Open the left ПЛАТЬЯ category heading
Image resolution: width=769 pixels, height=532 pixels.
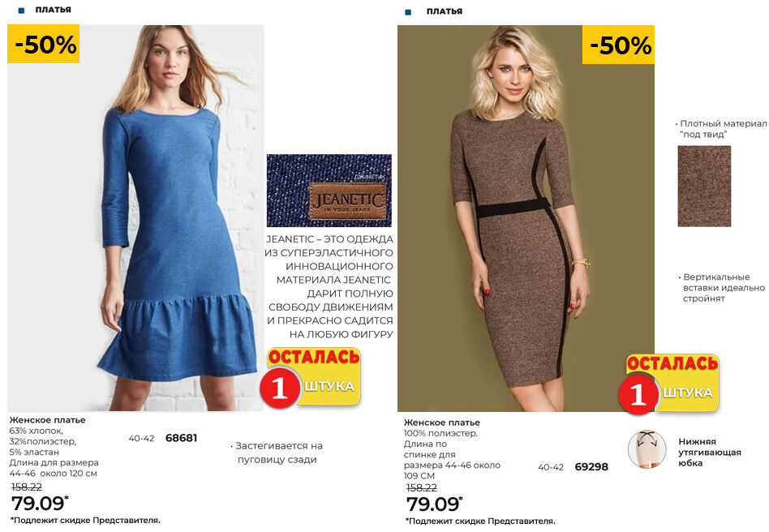53,10
